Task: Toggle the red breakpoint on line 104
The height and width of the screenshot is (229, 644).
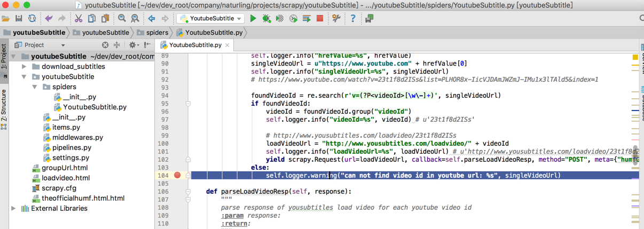Action: pyautogui.click(x=177, y=175)
